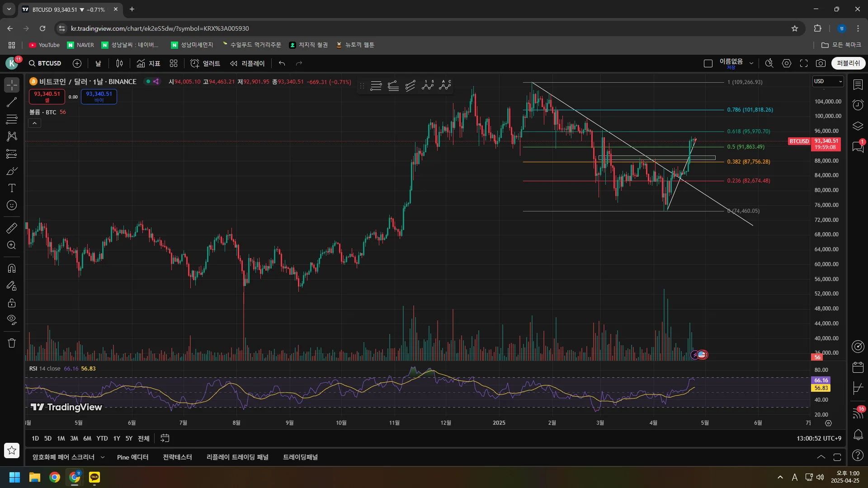868x488 pixels.
Task: Choose the measure ruler tool
Action: tap(12, 228)
